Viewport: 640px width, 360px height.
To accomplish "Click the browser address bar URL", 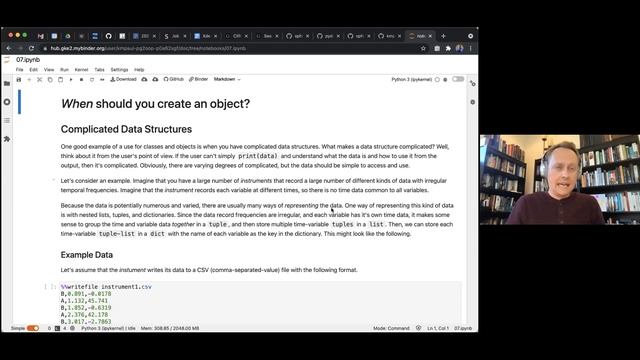I will [x=148, y=48].
